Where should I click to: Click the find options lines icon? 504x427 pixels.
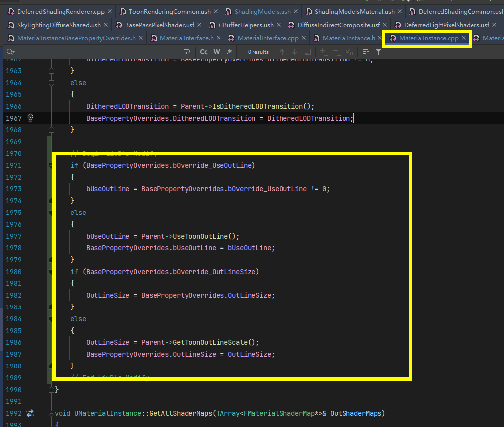tap(366, 52)
